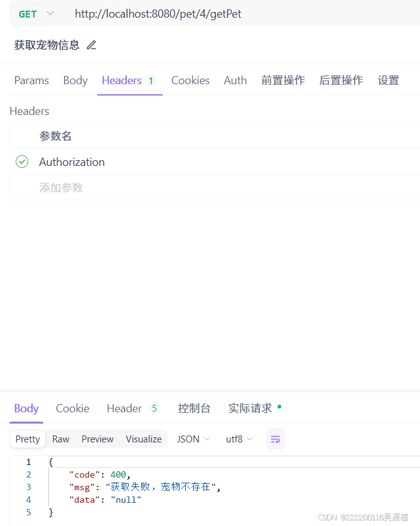Click the "data": "null" line
This screenshot has height=526, width=420.
[x=105, y=500]
